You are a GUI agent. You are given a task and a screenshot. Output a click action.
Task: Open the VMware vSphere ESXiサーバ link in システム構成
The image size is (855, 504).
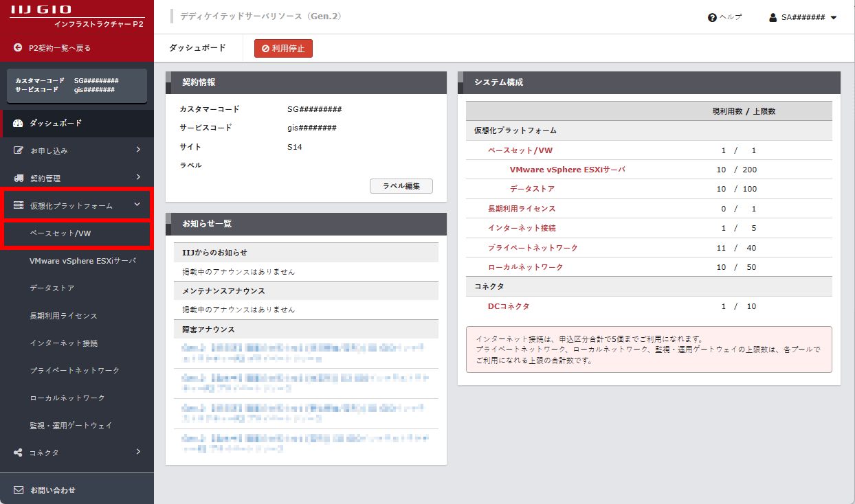tap(567, 170)
